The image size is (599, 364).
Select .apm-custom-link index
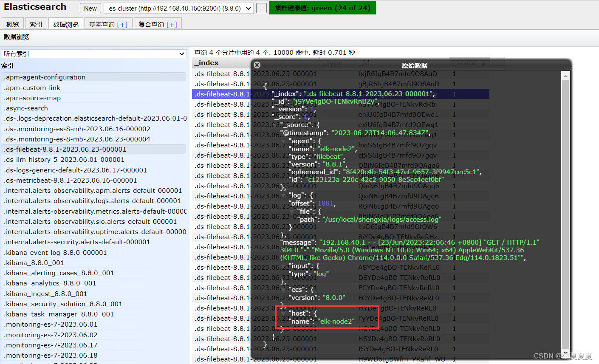94,87
